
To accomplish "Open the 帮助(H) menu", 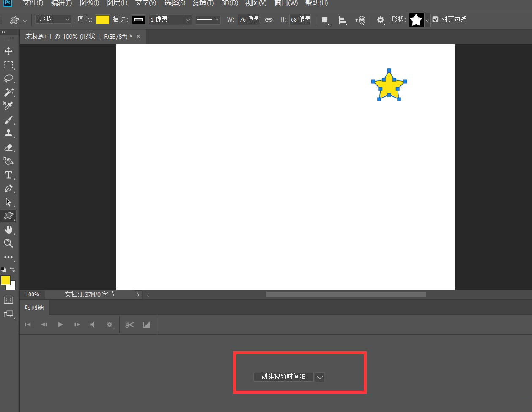I will tap(317, 3).
